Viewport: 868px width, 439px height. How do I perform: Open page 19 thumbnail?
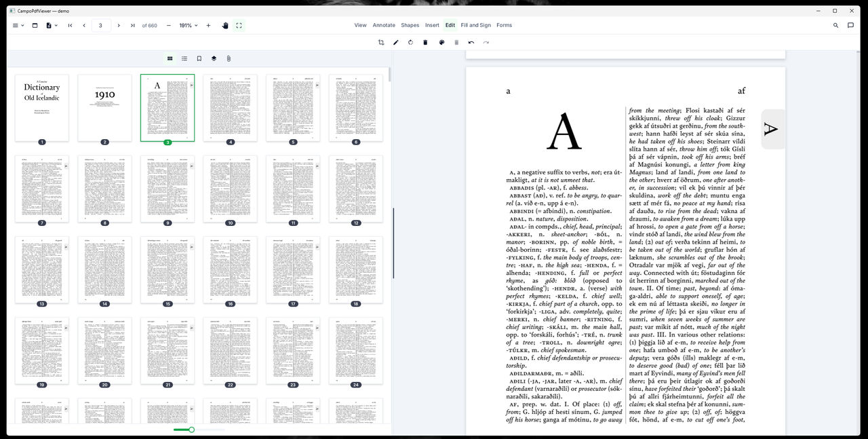coord(42,350)
